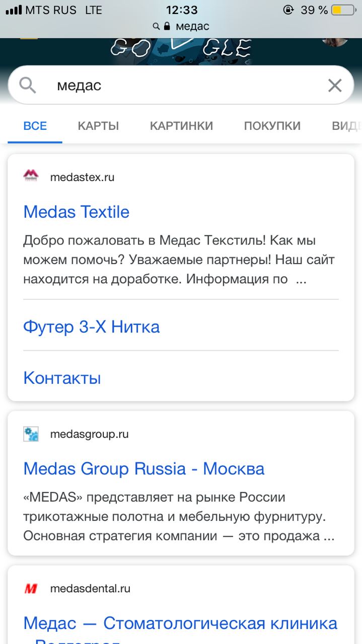Switch to the КАРТЫ tab
362x644 pixels.
[x=98, y=126]
